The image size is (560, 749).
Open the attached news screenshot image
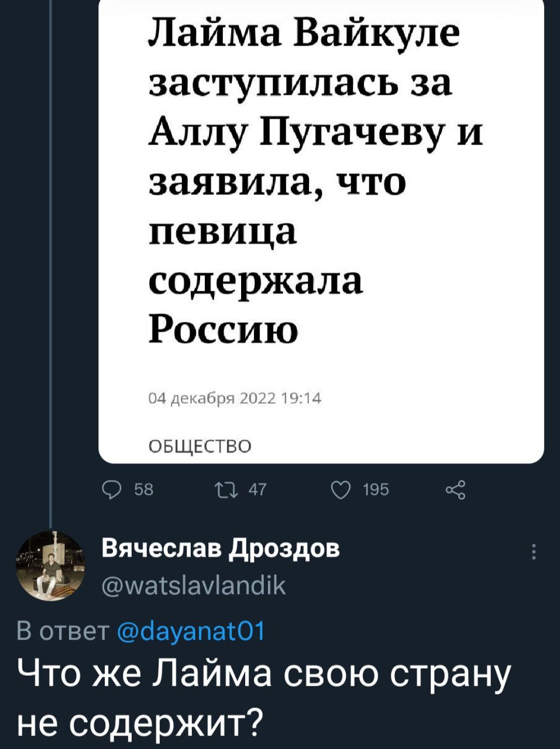(321, 234)
